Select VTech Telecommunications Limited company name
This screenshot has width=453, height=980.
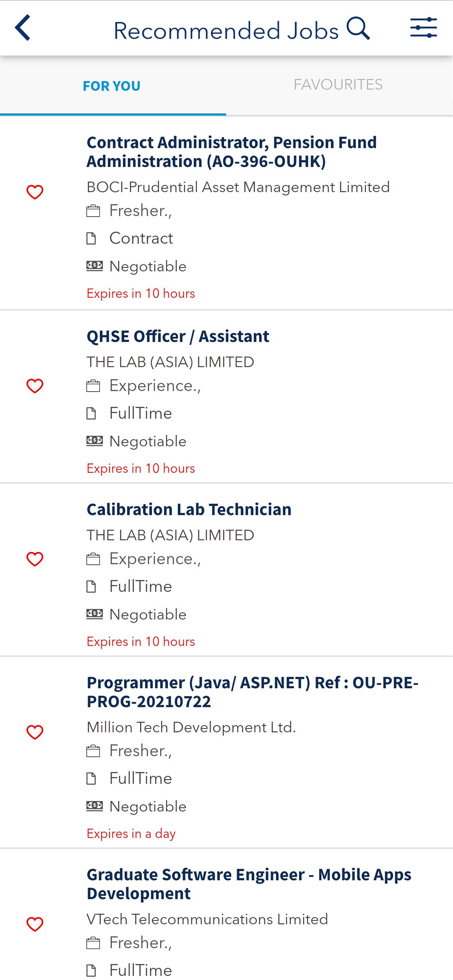(x=207, y=919)
